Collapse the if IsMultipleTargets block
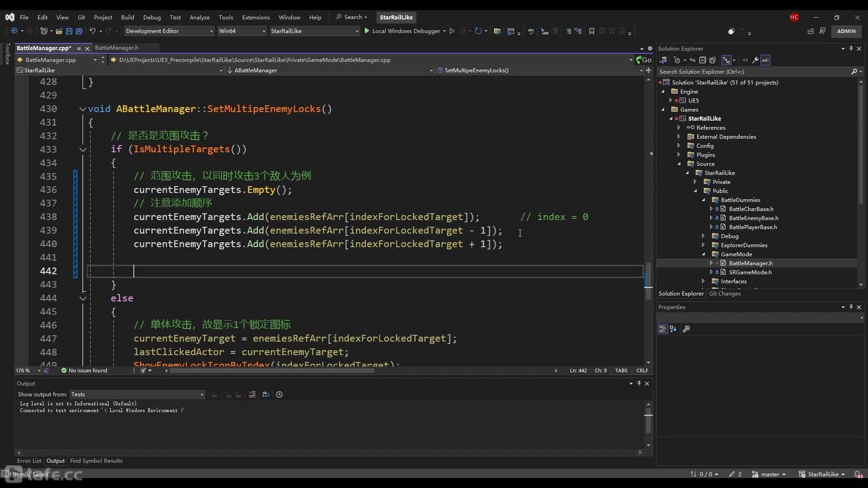Screen dimensions: 868x488 [83, 150]
